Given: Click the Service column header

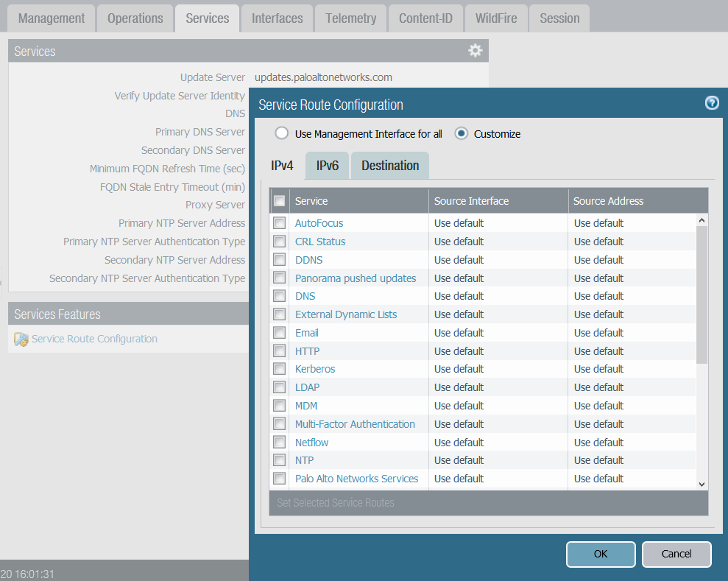Looking at the screenshot, I should [x=359, y=200].
